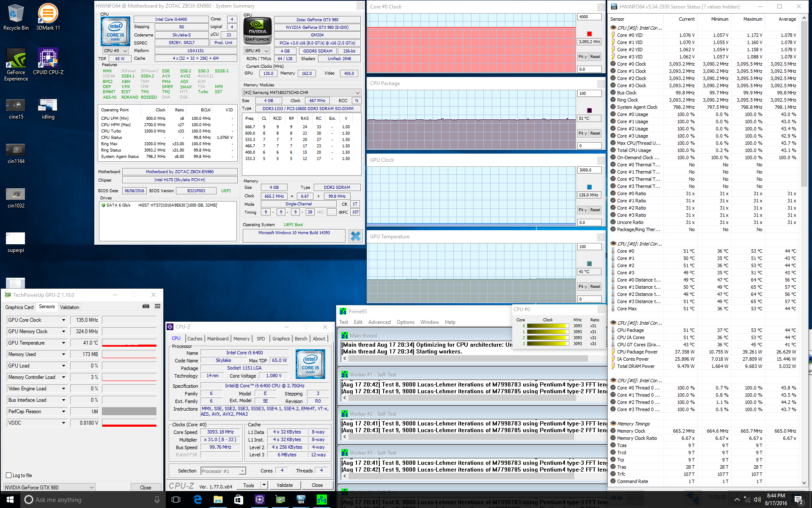This screenshot has width=812, height=508.
Task: Open the Advanced menu in Prime95
Action: coord(379,322)
